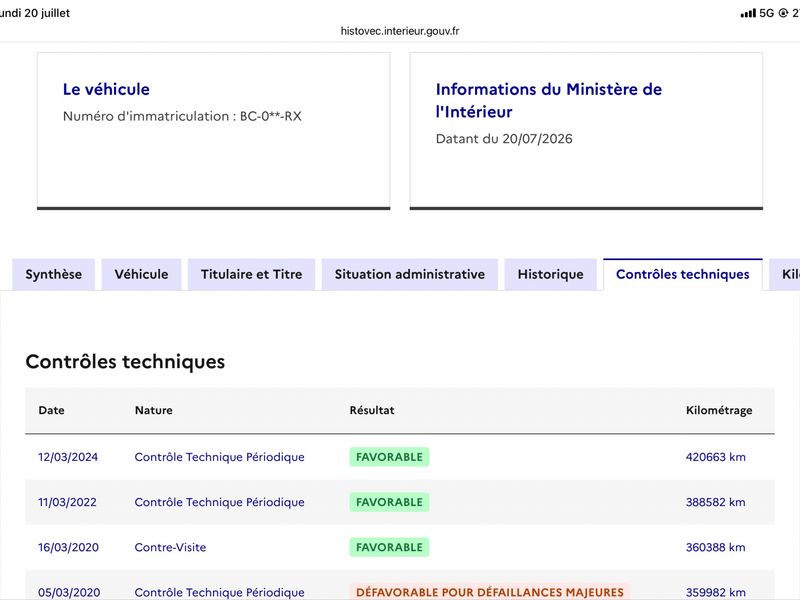Click the Kilométrage column header
Screen dimensions: 800x600
pyautogui.click(x=719, y=410)
